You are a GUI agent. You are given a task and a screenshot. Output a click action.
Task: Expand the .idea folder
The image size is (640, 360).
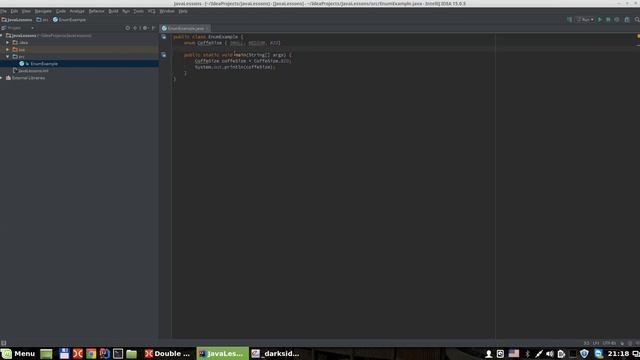tap(8, 42)
